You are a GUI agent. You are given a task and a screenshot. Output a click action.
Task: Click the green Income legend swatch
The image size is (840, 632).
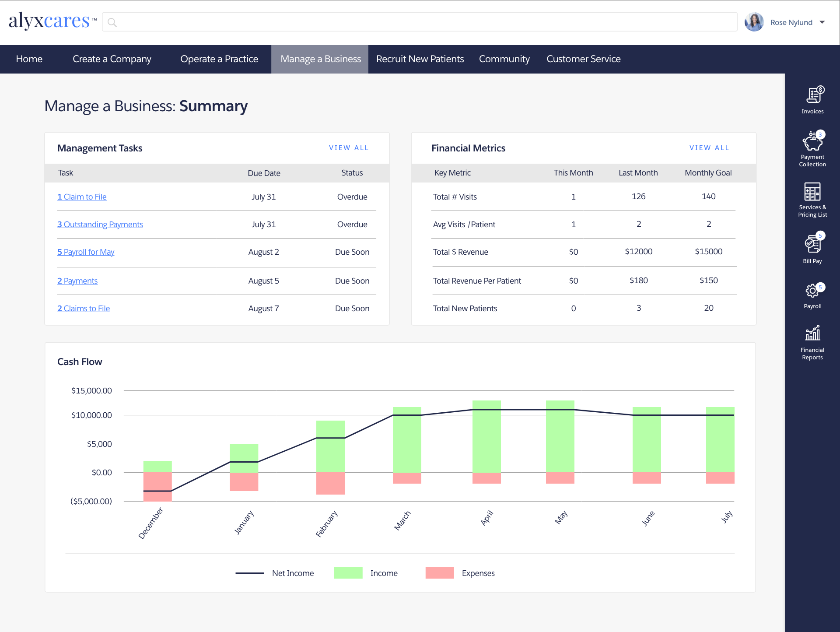(x=348, y=573)
